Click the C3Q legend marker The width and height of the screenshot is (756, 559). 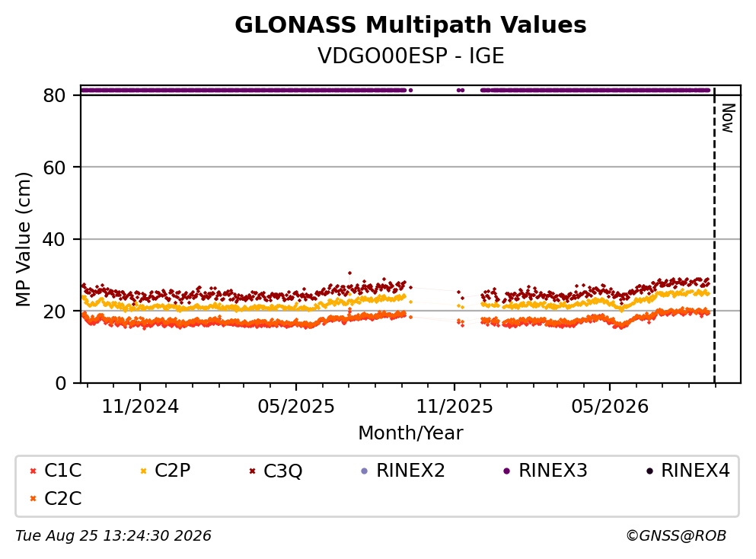coord(252,471)
